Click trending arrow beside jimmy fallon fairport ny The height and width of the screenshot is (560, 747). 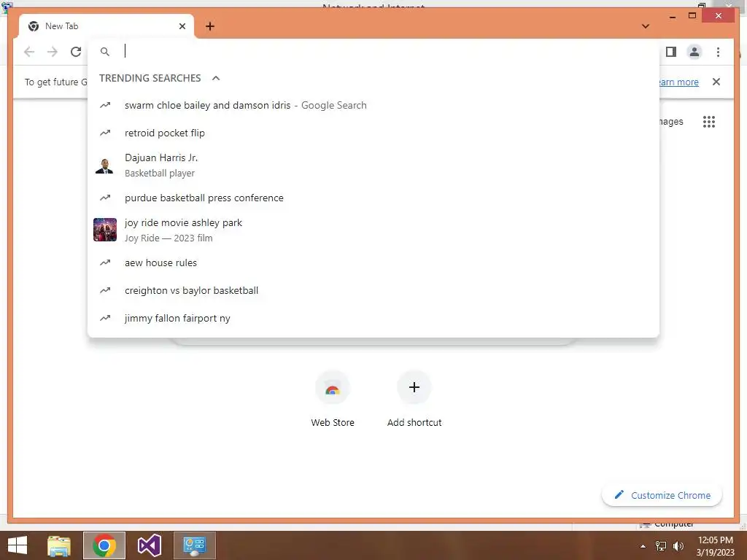click(x=105, y=318)
